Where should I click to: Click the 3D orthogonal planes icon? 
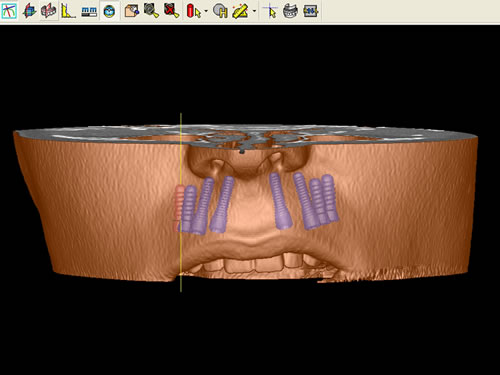(29, 11)
